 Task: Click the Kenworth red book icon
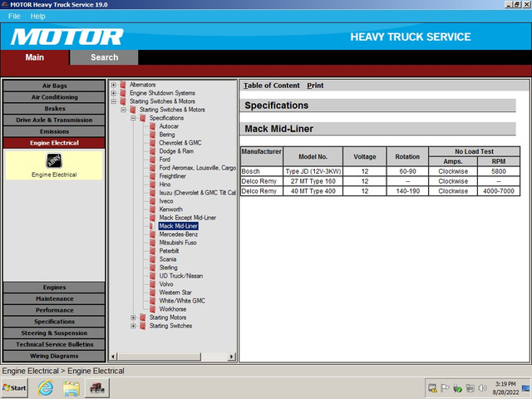[152, 209]
